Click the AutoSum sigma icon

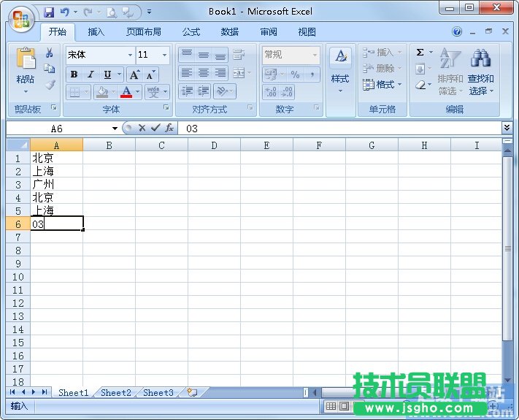coord(420,53)
